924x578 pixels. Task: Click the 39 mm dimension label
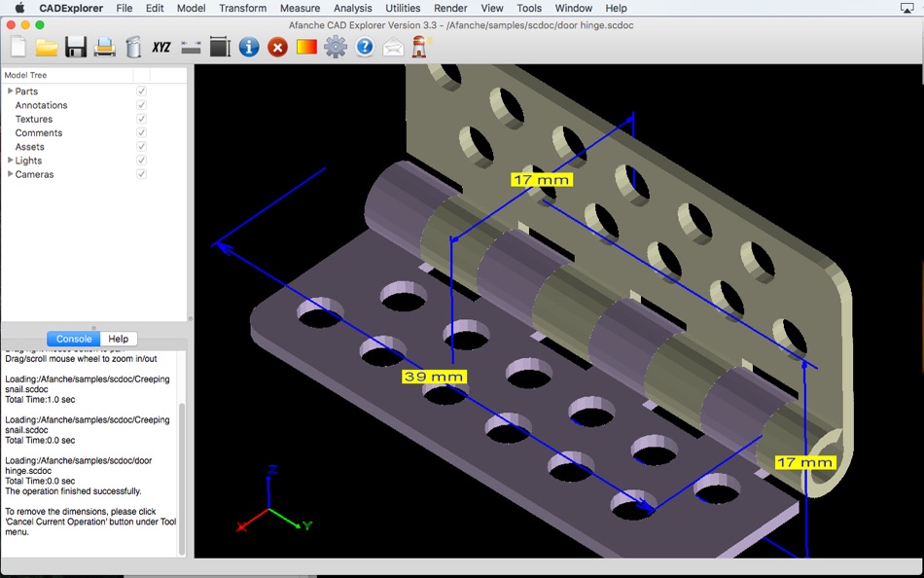(x=435, y=377)
